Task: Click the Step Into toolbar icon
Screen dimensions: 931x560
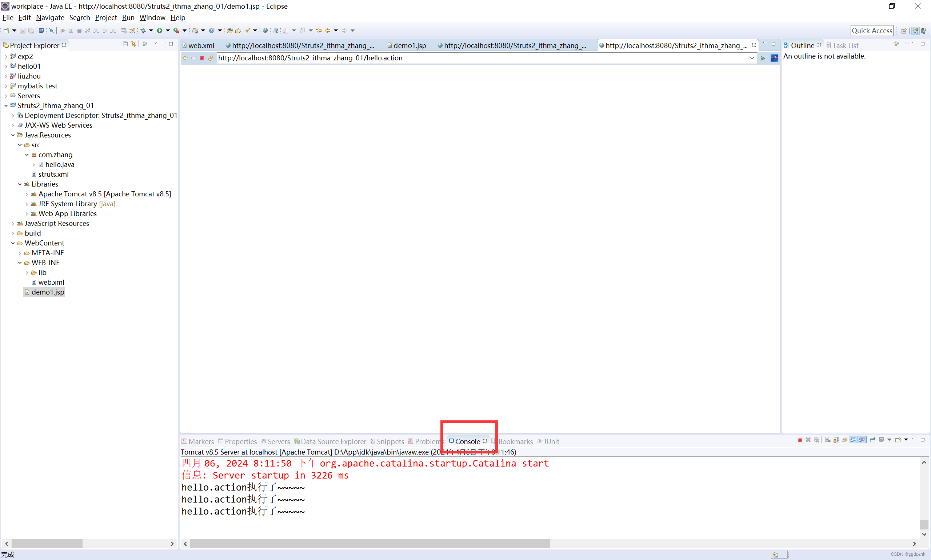Action: (x=96, y=31)
